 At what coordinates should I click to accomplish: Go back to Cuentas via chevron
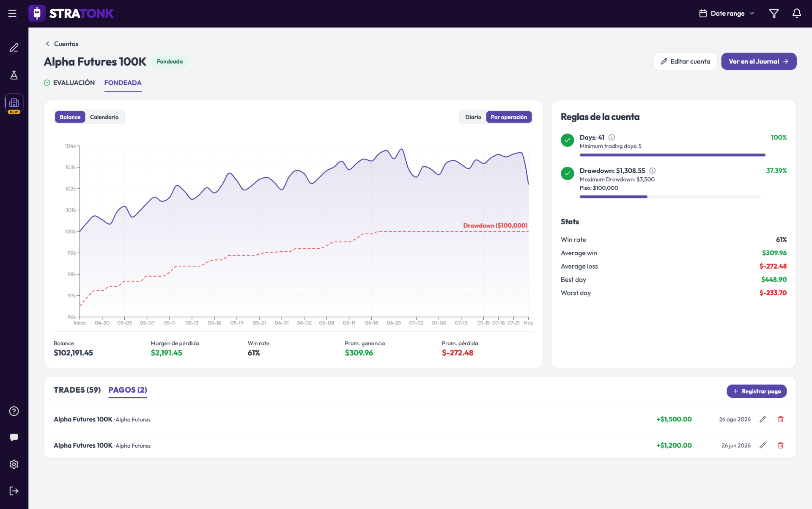pyautogui.click(x=47, y=44)
